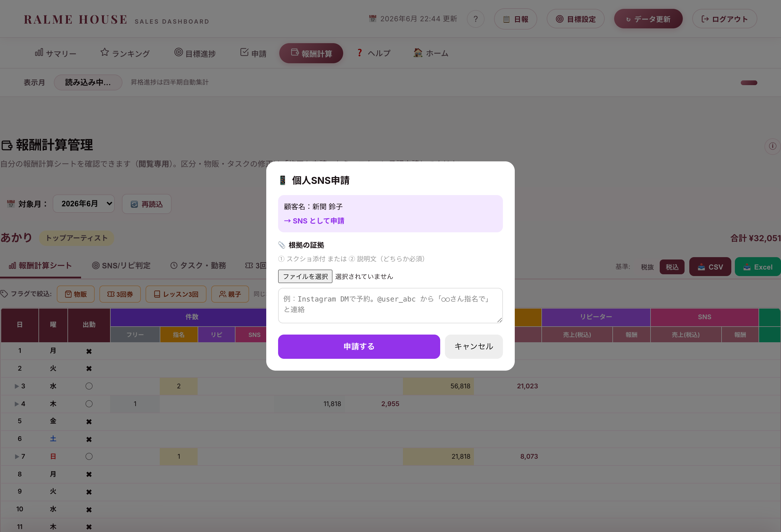781x532 pixels.
Task: Open the ヘルプ tab
Action: click(374, 53)
